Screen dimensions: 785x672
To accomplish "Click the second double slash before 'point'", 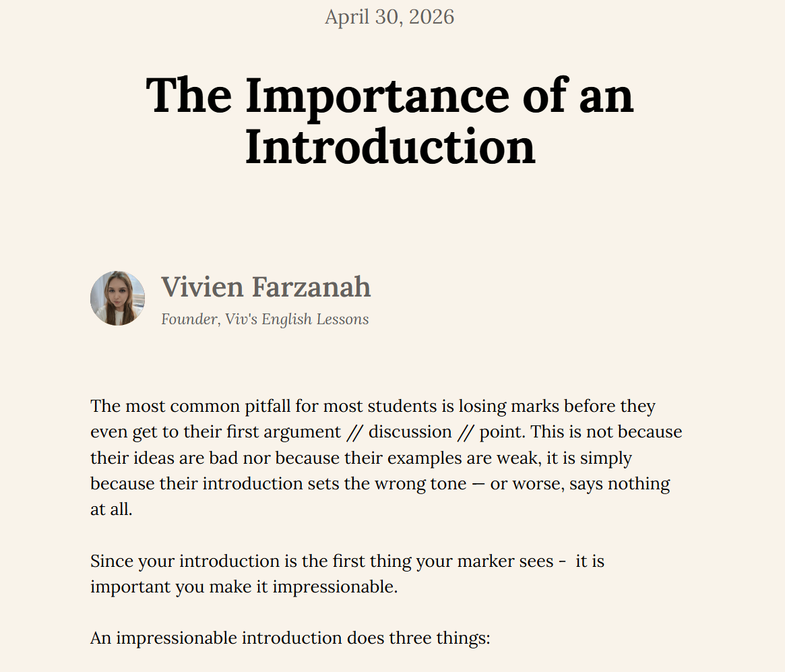I will tap(466, 432).
